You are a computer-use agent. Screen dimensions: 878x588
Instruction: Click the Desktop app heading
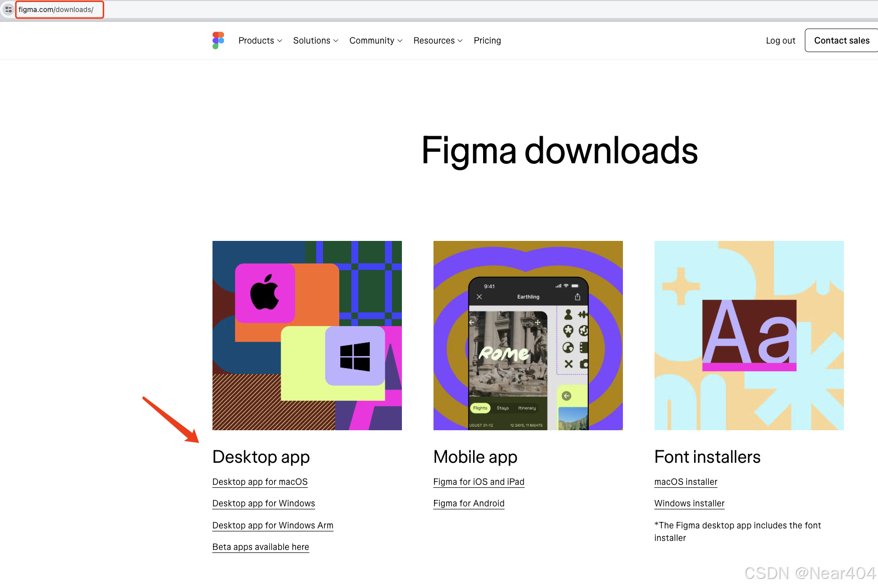coord(261,457)
